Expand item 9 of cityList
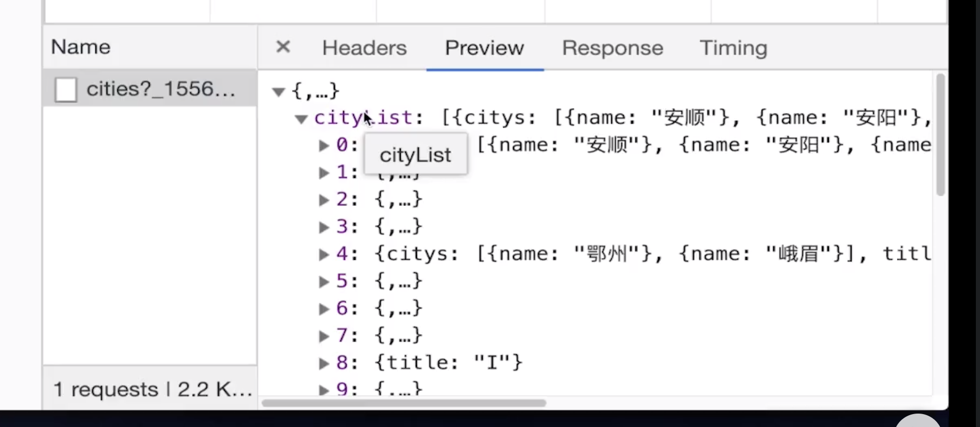Viewport: 980px width, 427px height. pyautogui.click(x=324, y=390)
